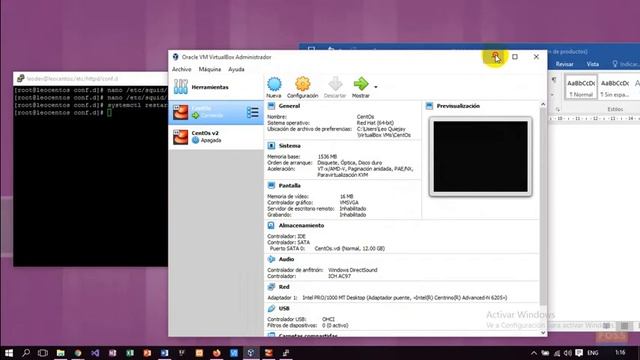Click the Red network section icon
Viewport: 640px width, 360px height.
point(271,287)
